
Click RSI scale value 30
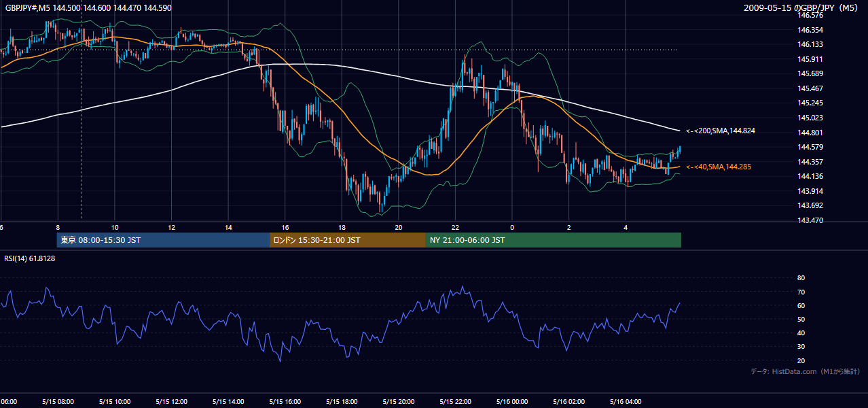click(x=801, y=347)
